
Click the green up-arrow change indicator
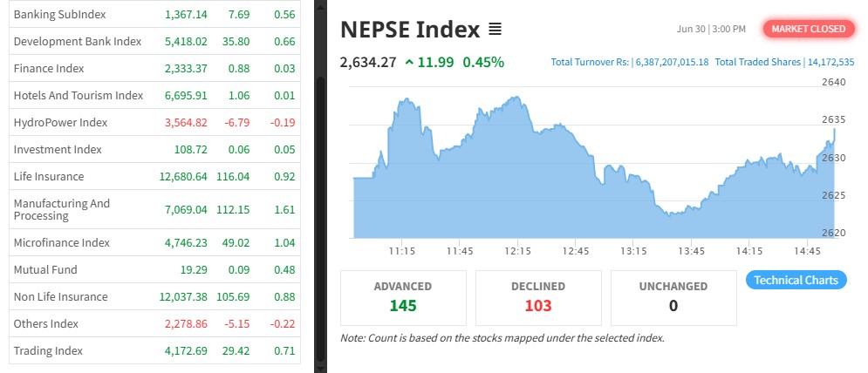(409, 62)
